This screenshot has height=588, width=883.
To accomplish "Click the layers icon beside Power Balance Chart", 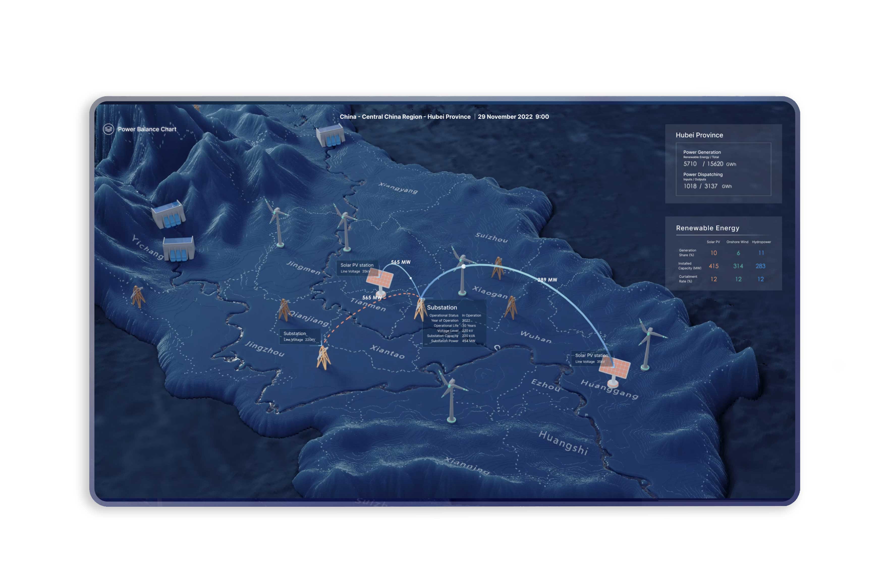I will point(108,129).
